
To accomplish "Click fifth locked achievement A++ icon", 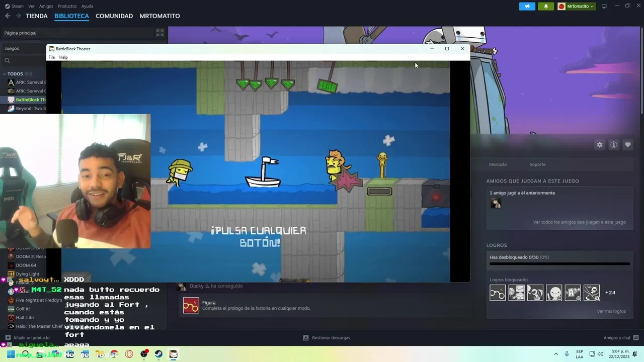I will pyautogui.click(x=573, y=293).
